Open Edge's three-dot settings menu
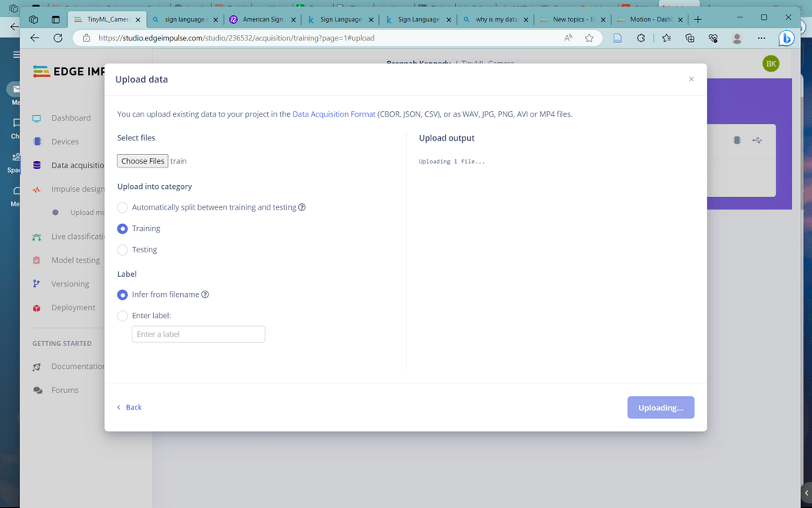This screenshot has width=812, height=508. click(x=760, y=37)
